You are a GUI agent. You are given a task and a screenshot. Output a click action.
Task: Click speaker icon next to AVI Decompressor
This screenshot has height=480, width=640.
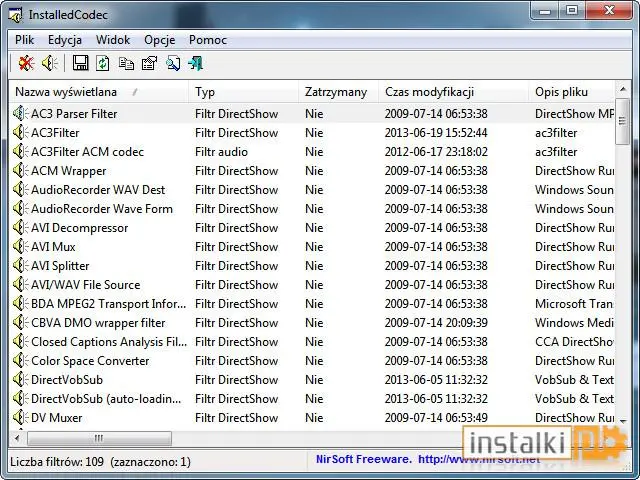point(20,228)
